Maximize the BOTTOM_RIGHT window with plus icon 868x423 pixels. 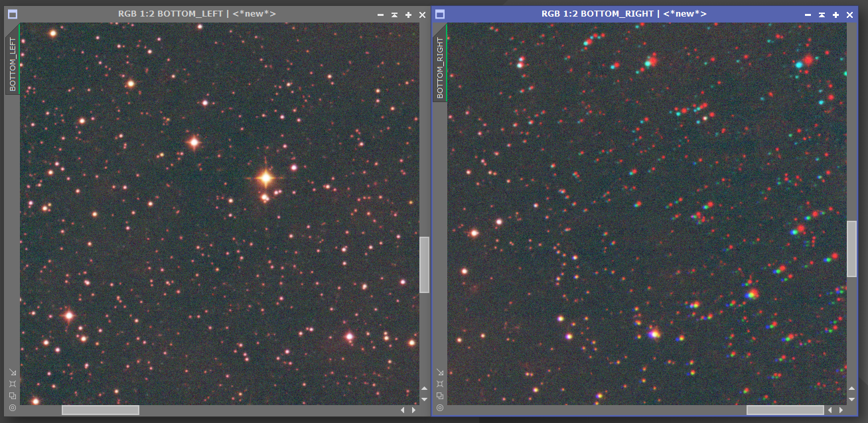835,15
